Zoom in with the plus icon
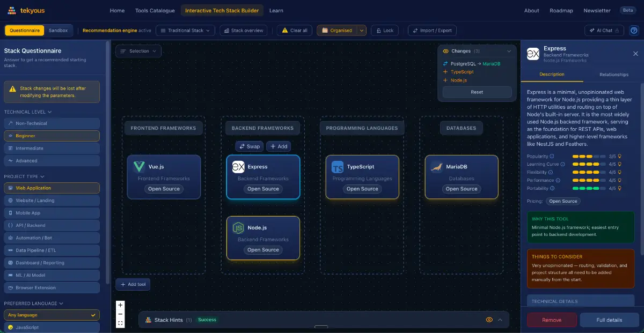The width and height of the screenshot is (644, 333). pyautogui.click(x=120, y=305)
